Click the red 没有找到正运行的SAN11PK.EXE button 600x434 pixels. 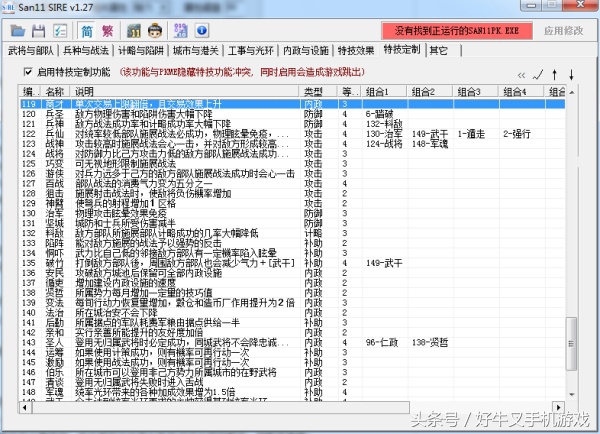pyautogui.click(x=457, y=31)
